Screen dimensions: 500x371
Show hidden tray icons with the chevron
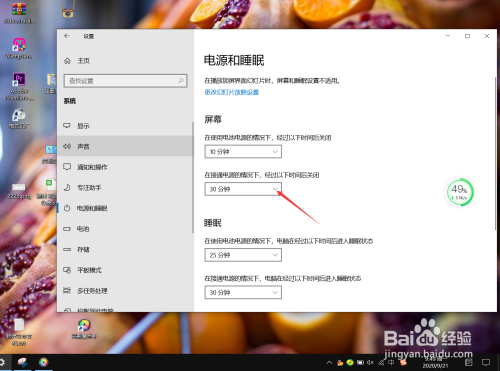[329, 363]
